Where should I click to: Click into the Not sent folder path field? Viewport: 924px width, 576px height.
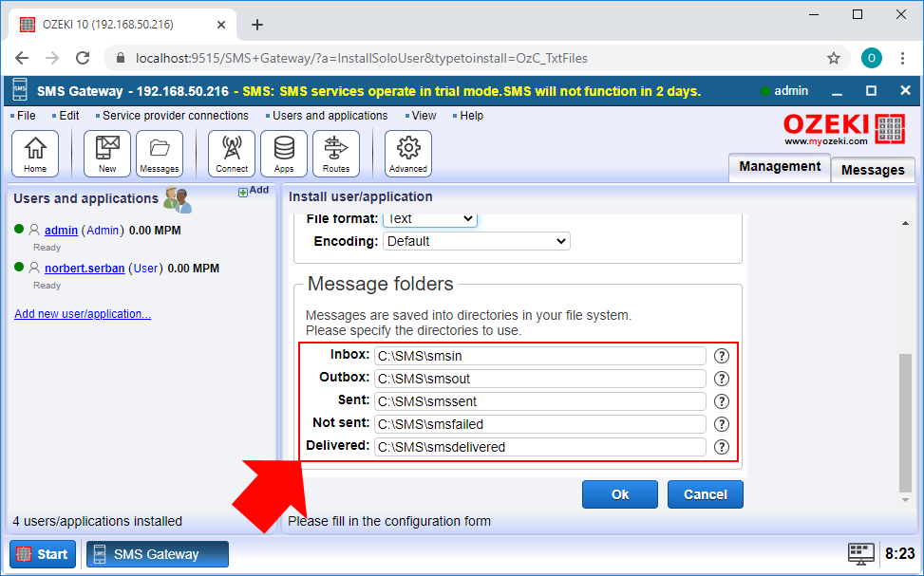539,424
